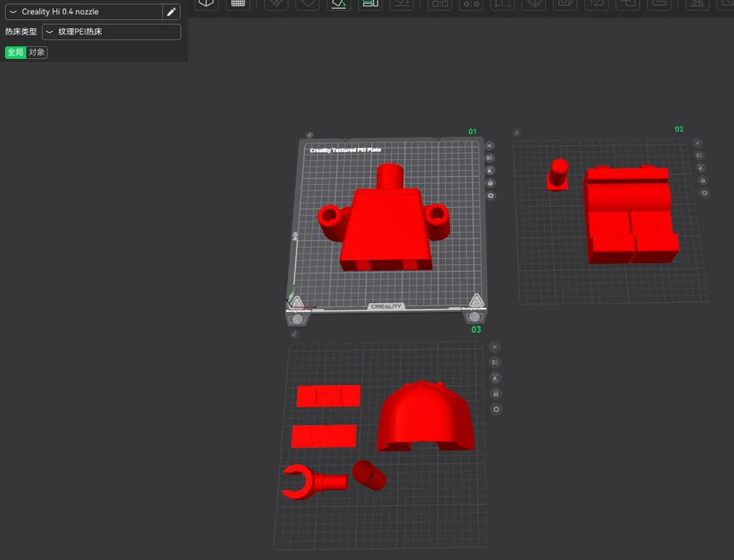The image size is (734, 560).
Task: Click the Creality Textured PEI Plate label
Action: tap(345, 150)
